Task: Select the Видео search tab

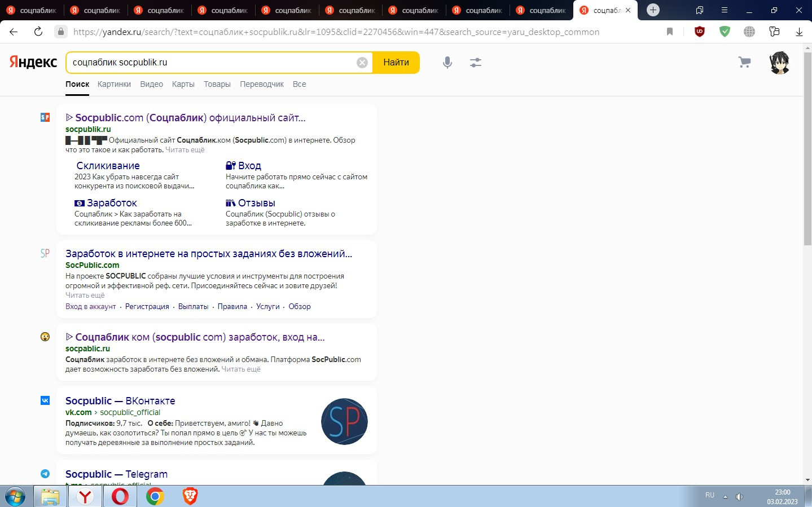Action: coord(151,84)
